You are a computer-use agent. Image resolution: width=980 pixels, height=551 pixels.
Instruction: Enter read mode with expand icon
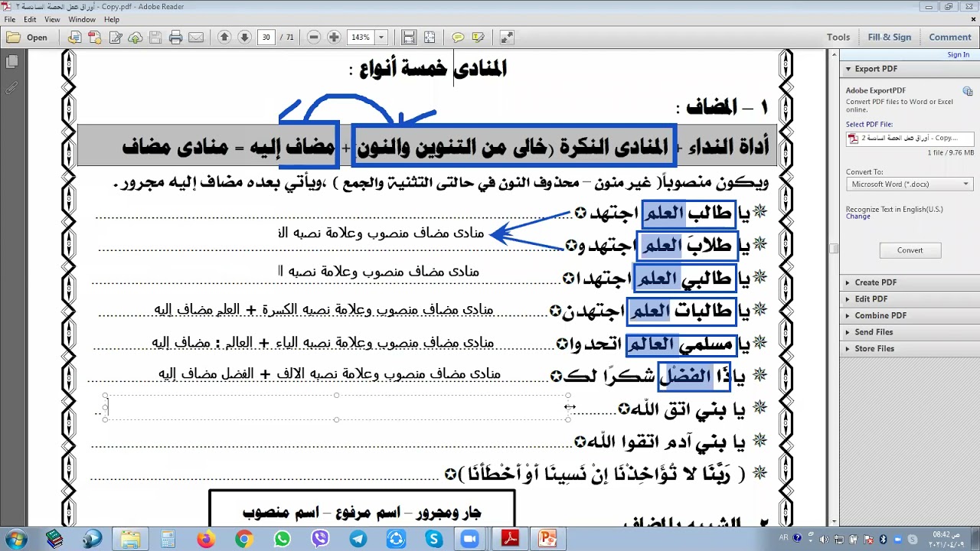pyautogui.click(x=506, y=37)
